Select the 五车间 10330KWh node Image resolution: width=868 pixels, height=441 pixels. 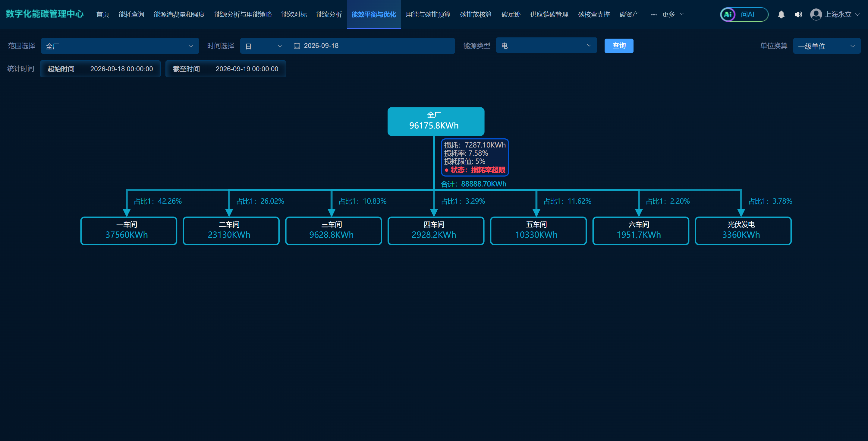(x=539, y=231)
